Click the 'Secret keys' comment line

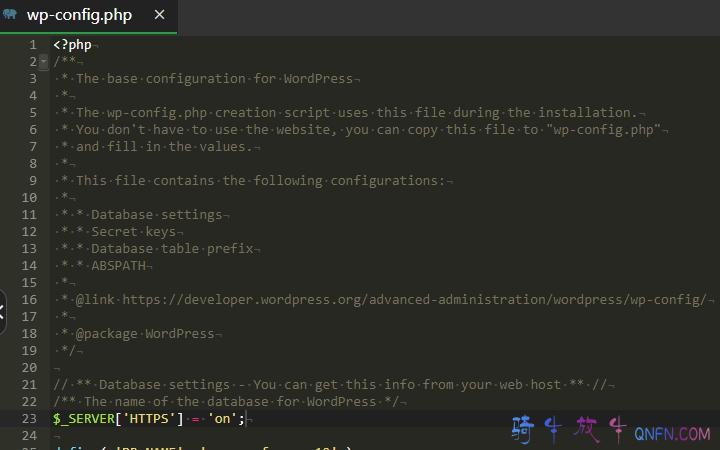pyautogui.click(x=134, y=232)
